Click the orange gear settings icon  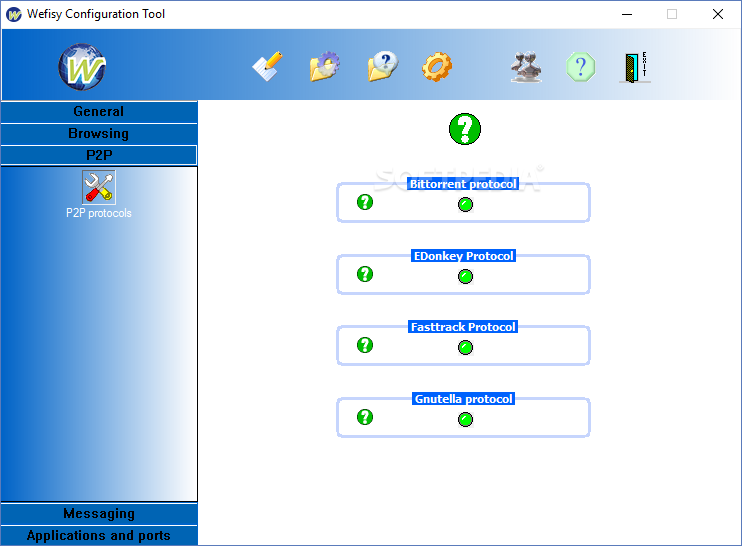point(437,67)
